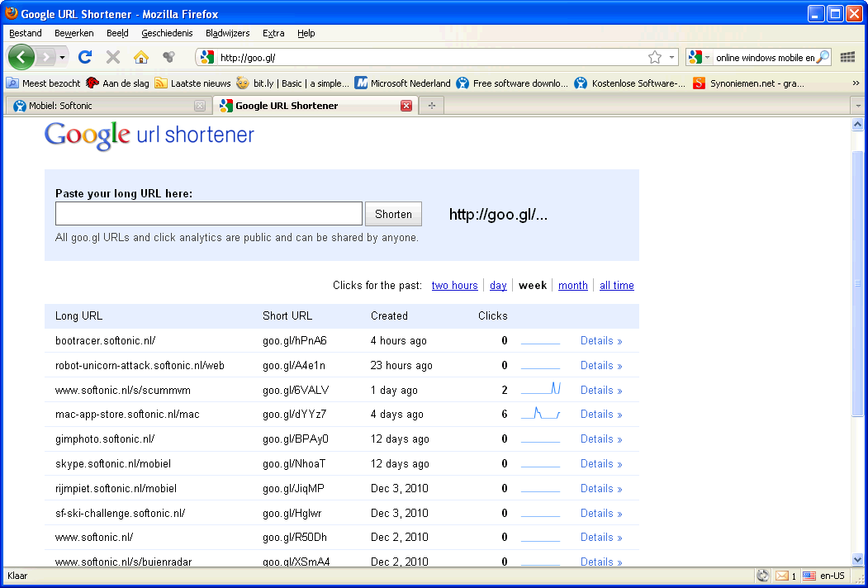The image size is (868, 588).
Task: Click the sync icon in status bar
Action: (x=762, y=576)
